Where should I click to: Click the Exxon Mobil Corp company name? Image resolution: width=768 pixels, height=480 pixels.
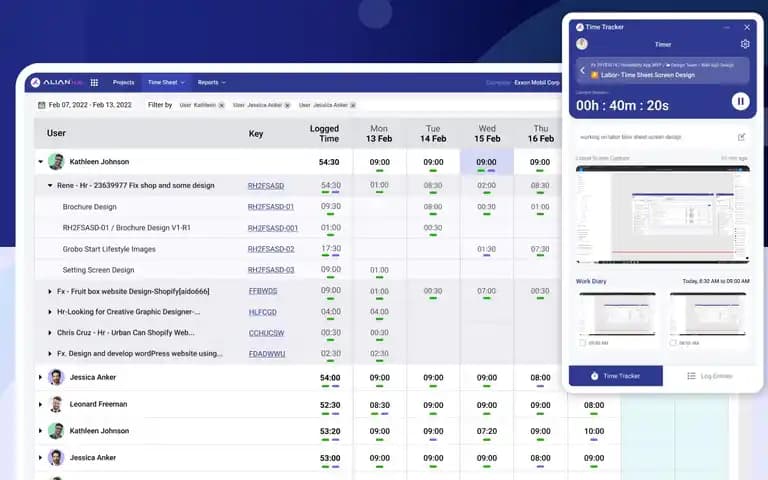coord(537,82)
